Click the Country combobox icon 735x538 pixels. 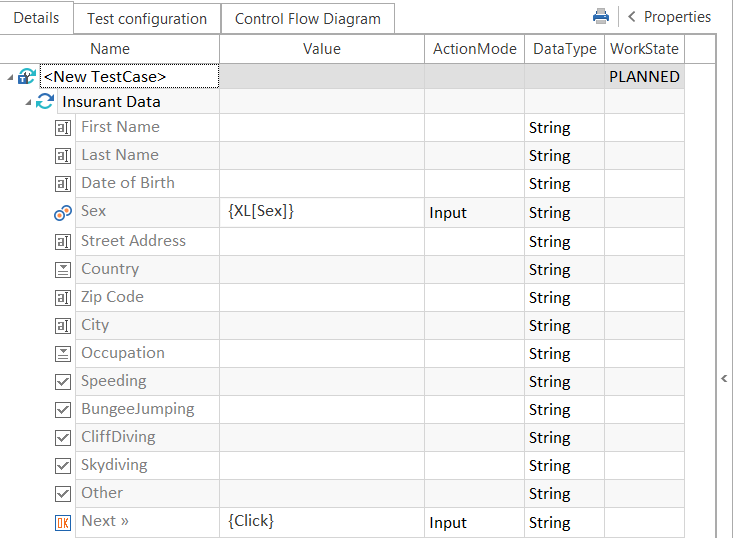pos(62,269)
